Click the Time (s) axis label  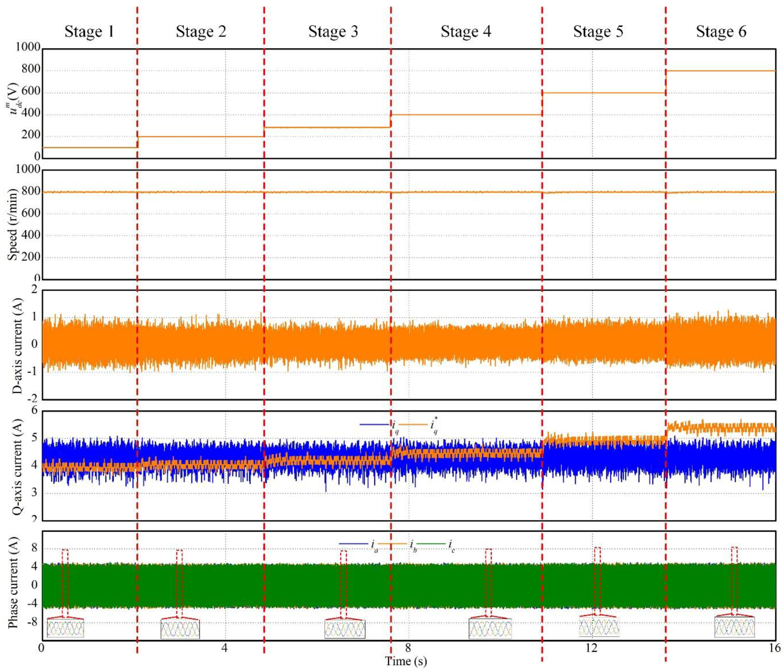406,661
